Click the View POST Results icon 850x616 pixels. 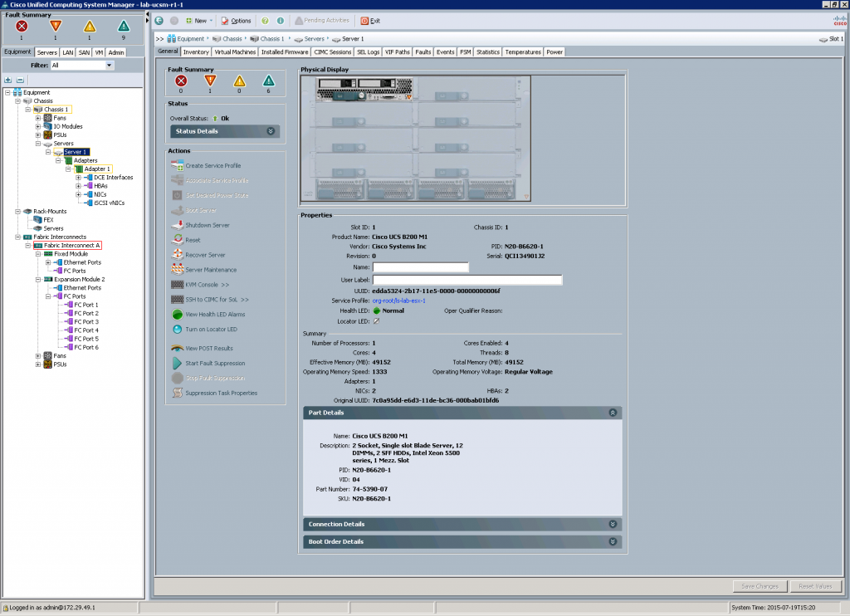click(x=178, y=348)
